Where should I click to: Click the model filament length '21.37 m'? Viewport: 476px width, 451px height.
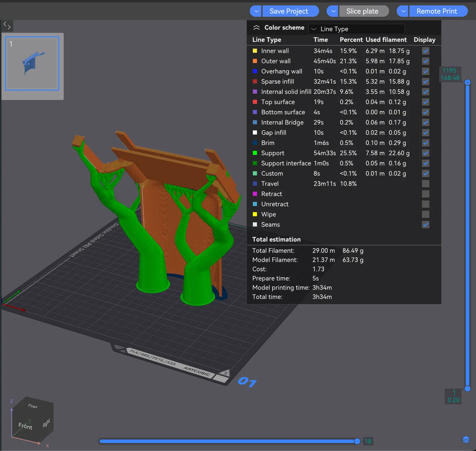(323, 260)
